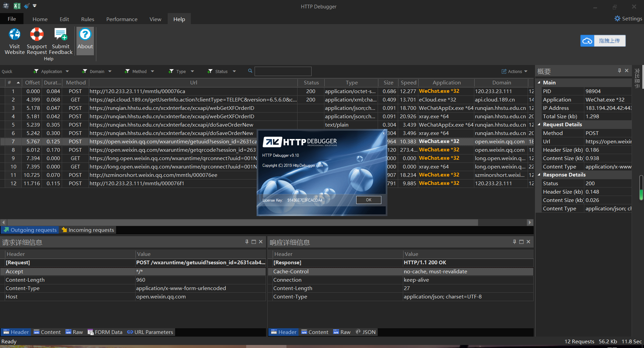Select request row 2 api.cloud.189.cn
Screen dimensions: 644x348
[x=267, y=99]
